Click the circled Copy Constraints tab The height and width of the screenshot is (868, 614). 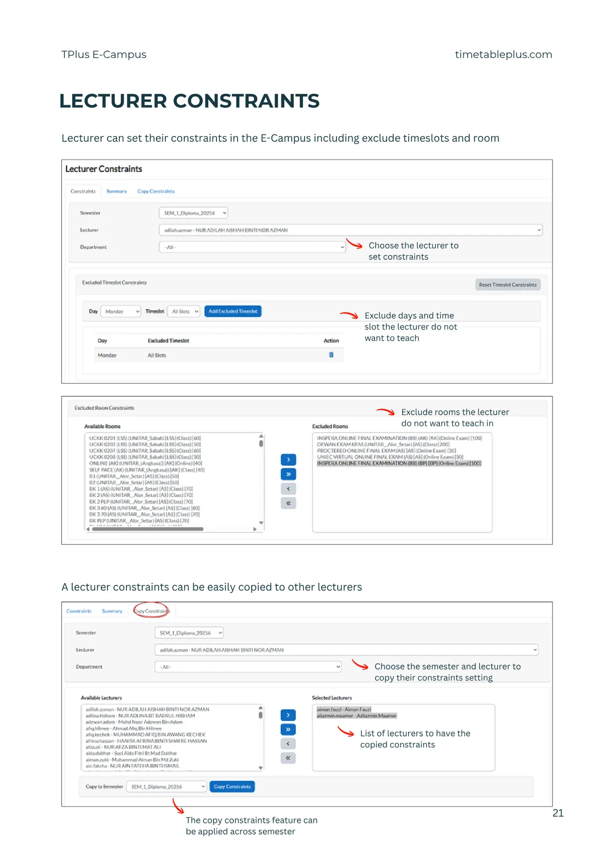(x=151, y=611)
